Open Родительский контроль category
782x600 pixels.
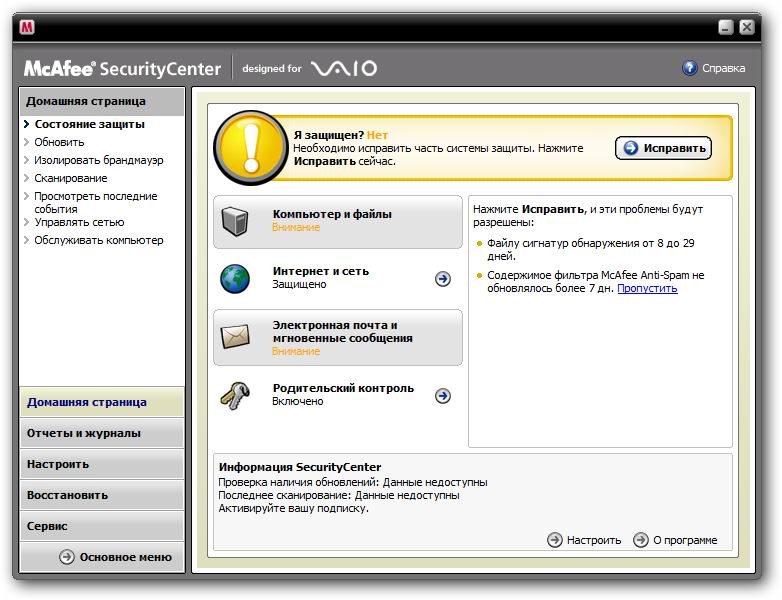click(x=338, y=396)
